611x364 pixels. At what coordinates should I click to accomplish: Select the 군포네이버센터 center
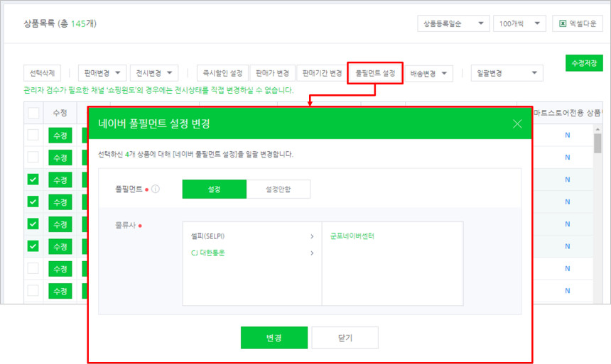pyautogui.click(x=352, y=236)
